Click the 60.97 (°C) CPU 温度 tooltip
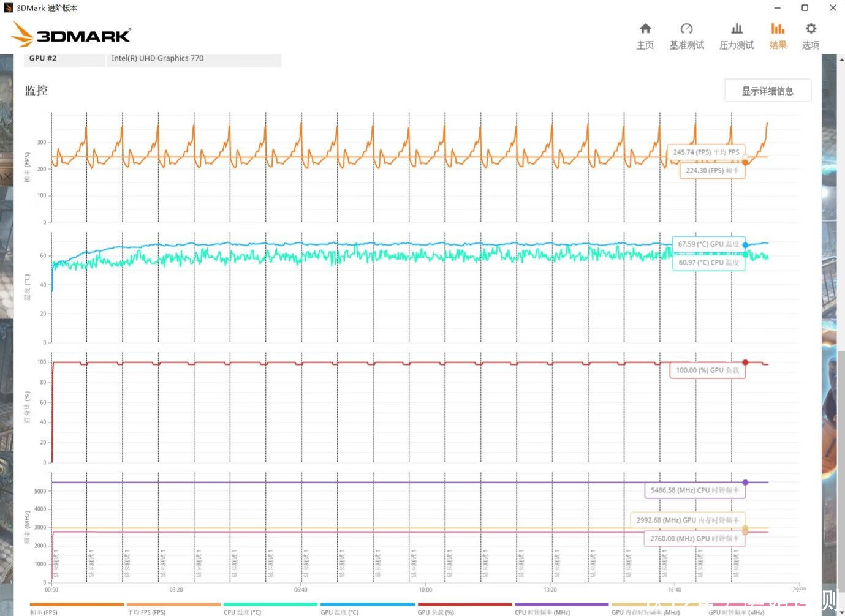This screenshot has height=616, width=845. 708,262
